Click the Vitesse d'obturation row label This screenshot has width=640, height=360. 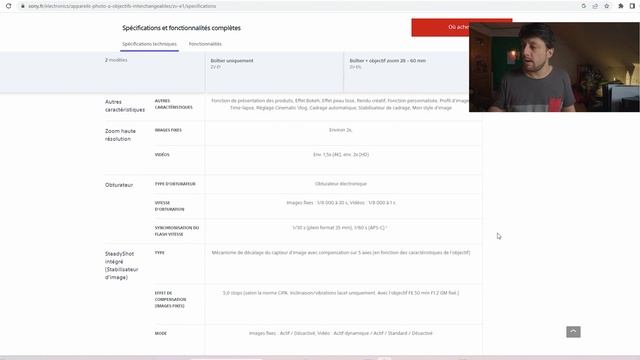coord(169,206)
